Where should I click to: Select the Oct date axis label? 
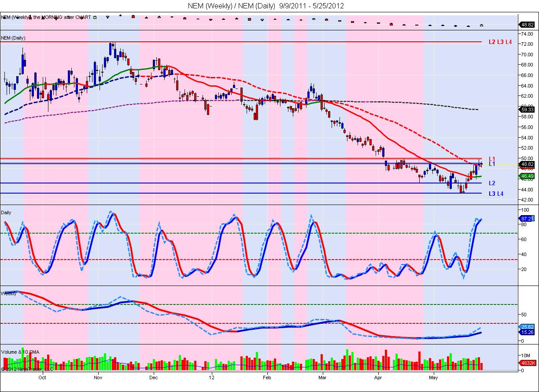[x=42, y=377]
